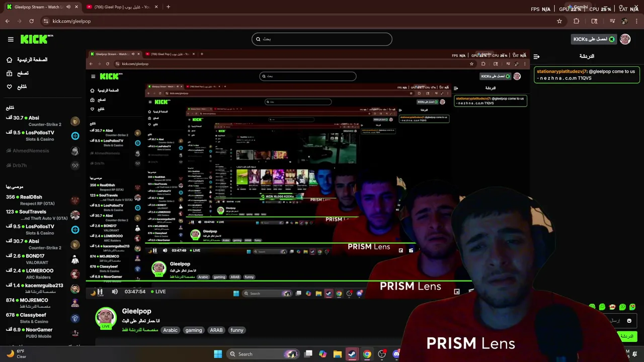
Task: Click the pinned stationaryplatitudezvj7 chat message
Action: pos(587,75)
